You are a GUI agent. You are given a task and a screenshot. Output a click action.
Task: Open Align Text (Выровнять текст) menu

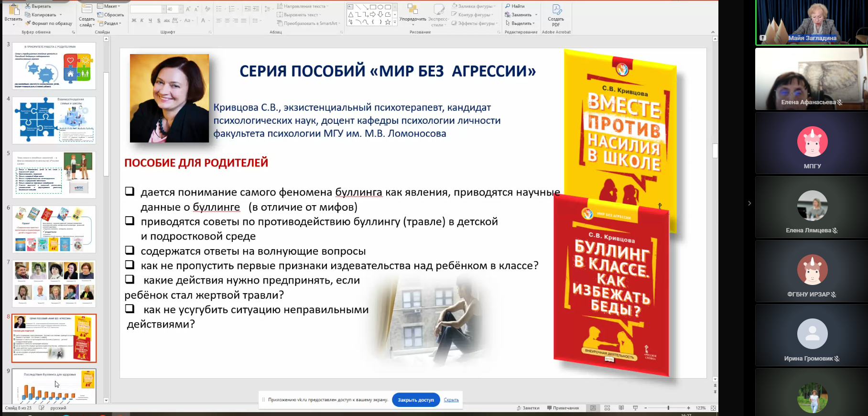299,15
